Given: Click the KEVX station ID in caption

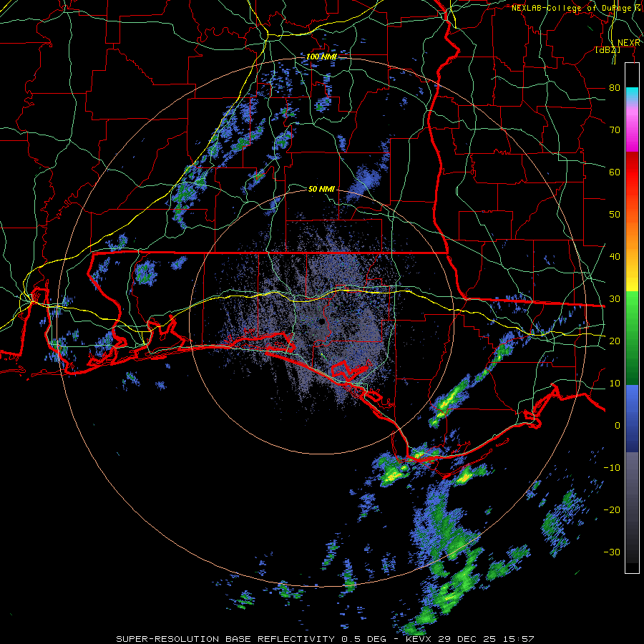Looking at the screenshot, I should coord(420,639).
